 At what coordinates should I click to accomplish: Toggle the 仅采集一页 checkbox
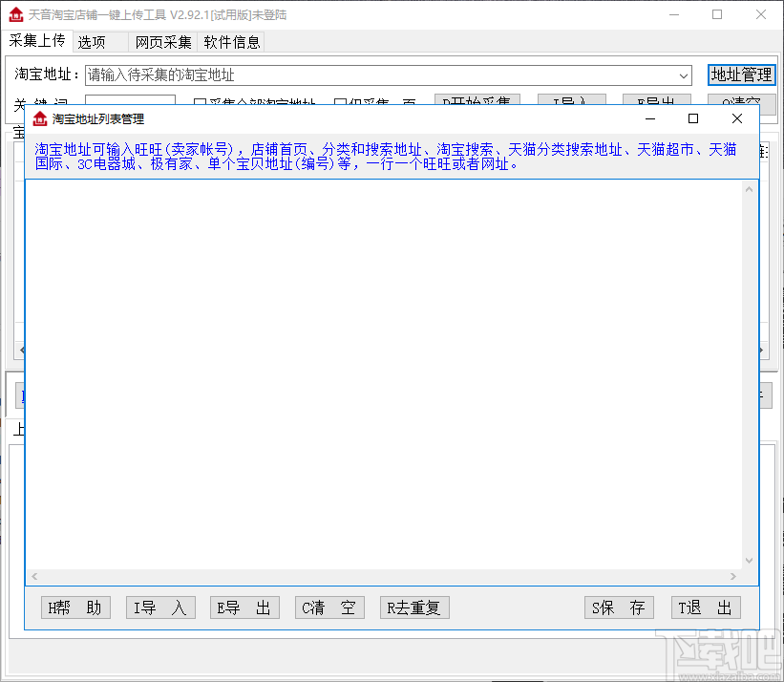coord(341,102)
